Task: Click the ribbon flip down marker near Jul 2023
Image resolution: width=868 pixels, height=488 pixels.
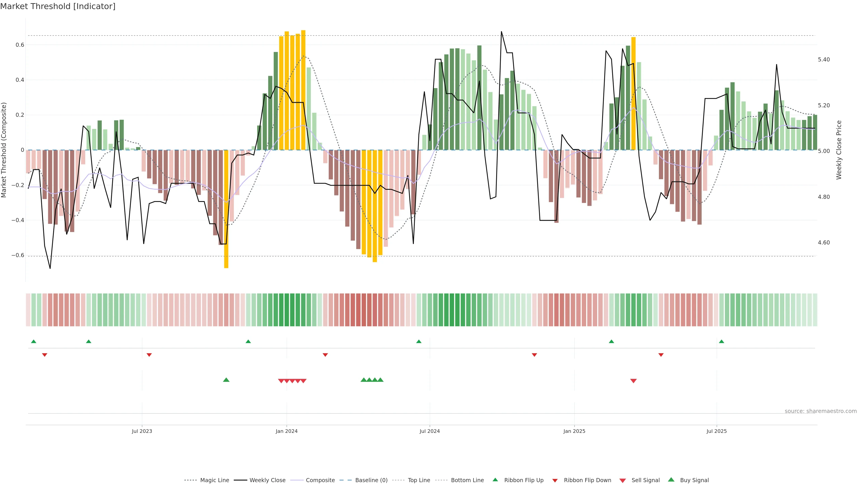Action: (x=149, y=355)
